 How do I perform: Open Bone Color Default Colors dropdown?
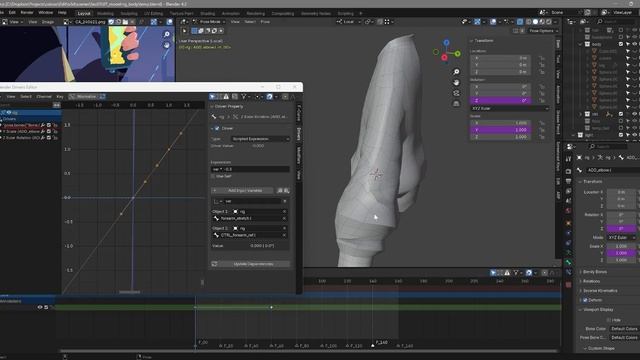coord(624,329)
